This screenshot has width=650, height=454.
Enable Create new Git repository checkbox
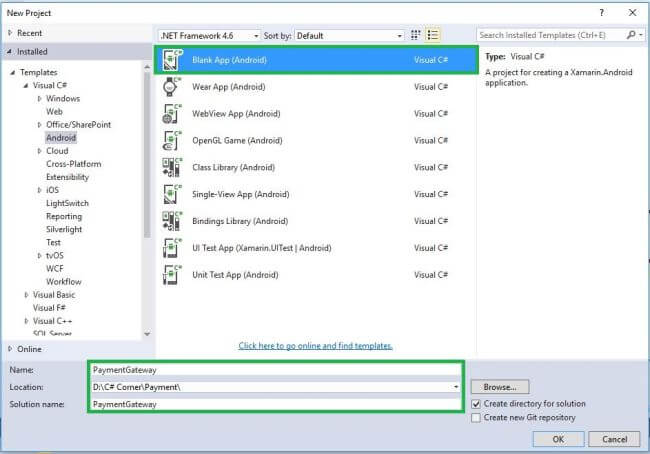tap(476, 418)
